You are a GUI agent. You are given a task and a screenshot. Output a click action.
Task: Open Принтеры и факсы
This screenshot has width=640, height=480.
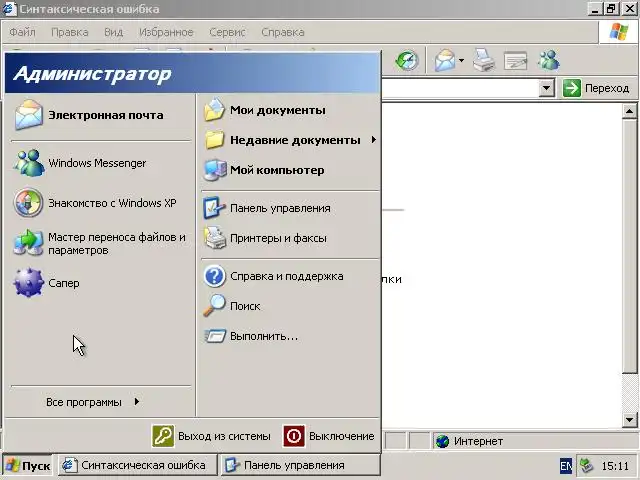291,238
